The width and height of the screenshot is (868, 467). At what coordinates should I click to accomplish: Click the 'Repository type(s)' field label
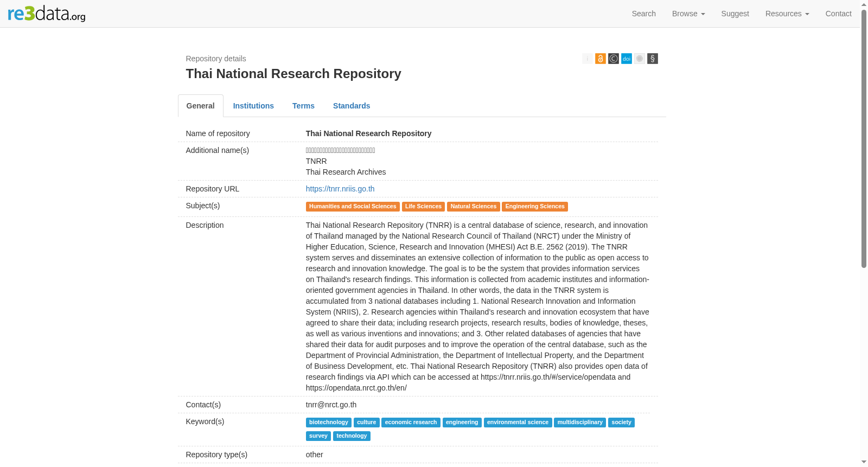(216, 455)
